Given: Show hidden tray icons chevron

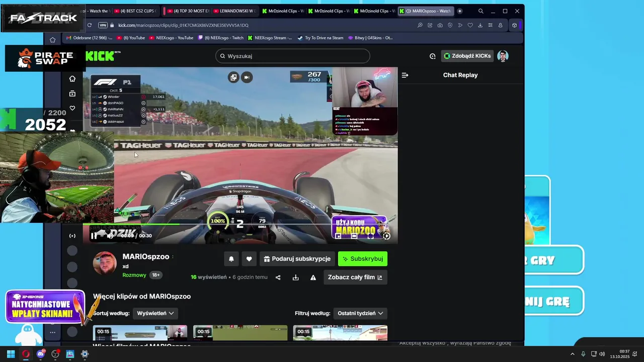Looking at the screenshot, I should tap(572, 354).
